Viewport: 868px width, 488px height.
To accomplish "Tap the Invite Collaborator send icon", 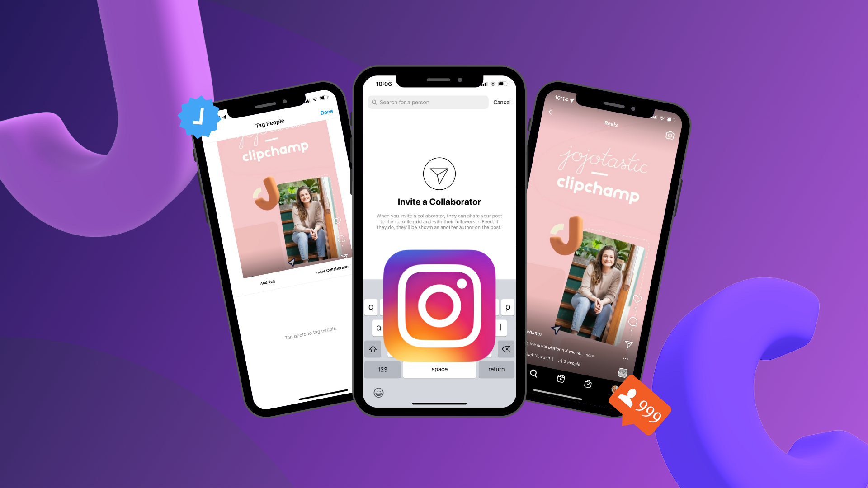I will point(439,174).
